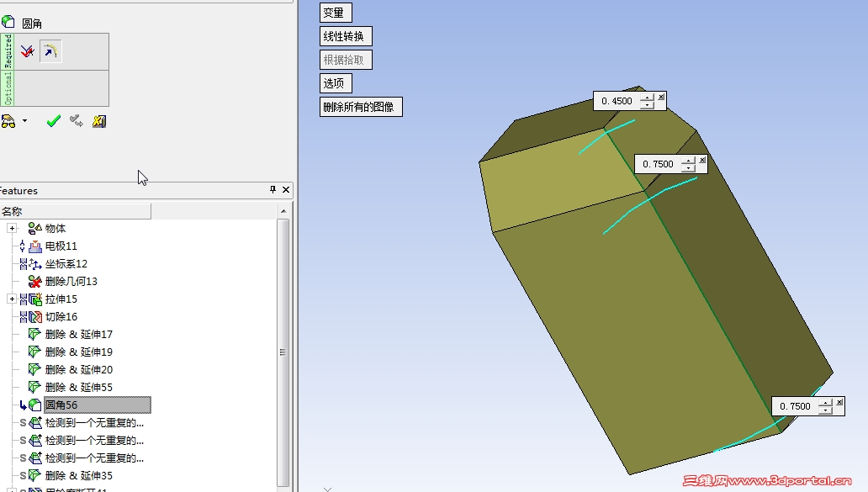Close the bottom-end 0.7500 radius box
The height and width of the screenshot is (492, 868).
(839, 402)
